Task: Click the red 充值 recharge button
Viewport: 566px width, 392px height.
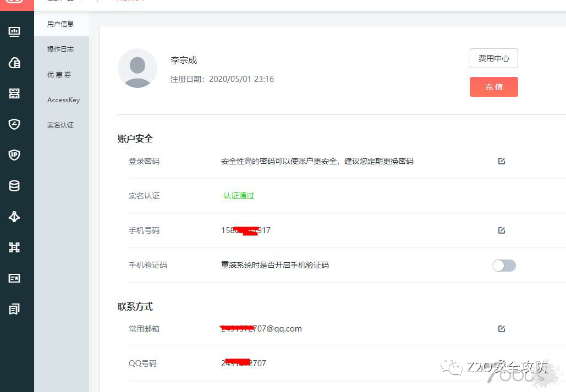Action: click(x=494, y=87)
